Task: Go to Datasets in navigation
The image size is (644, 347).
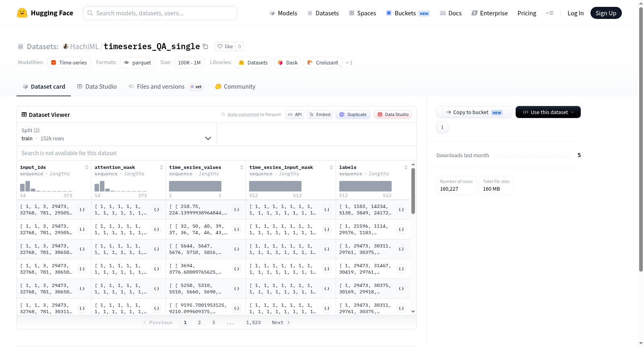Action: tap(323, 13)
